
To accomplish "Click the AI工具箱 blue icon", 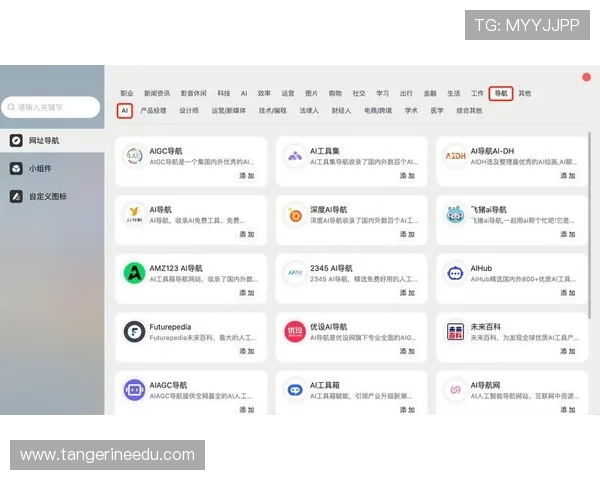I will [x=295, y=390].
